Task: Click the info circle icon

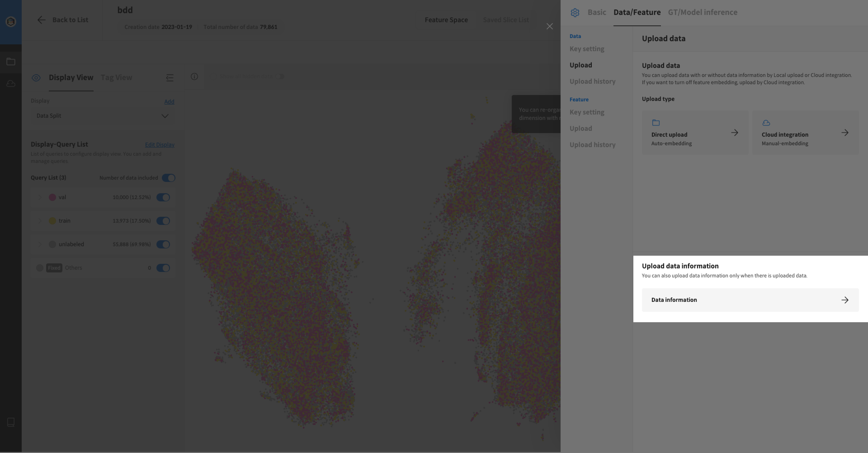Action: pyautogui.click(x=194, y=76)
